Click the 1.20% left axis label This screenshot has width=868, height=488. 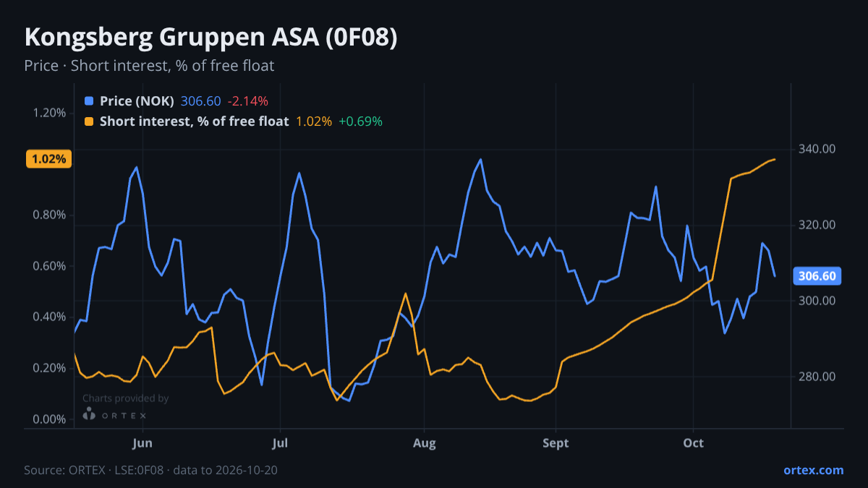(49, 113)
